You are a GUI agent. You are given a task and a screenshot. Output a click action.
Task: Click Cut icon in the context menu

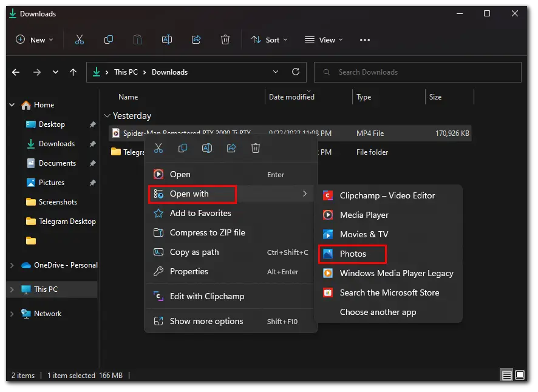[x=158, y=148]
